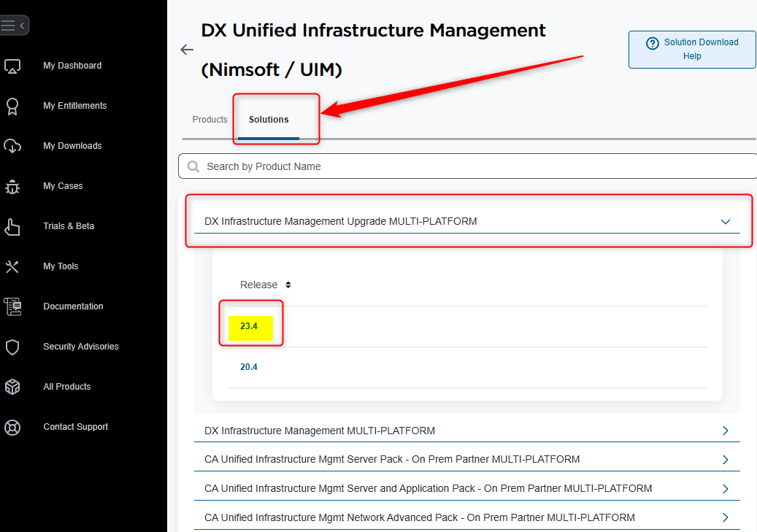Click the My Tools wrench icon
This screenshot has width=757, height=532.
12,266
